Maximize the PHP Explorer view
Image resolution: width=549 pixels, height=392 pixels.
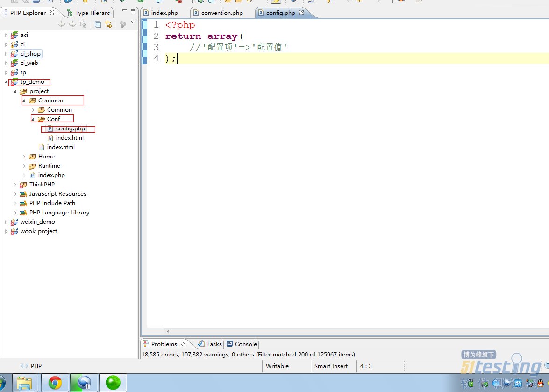(133, 12)
